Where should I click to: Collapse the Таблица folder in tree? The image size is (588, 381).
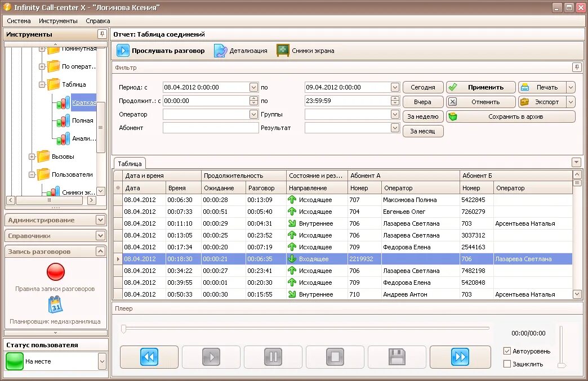pos(42,84)
